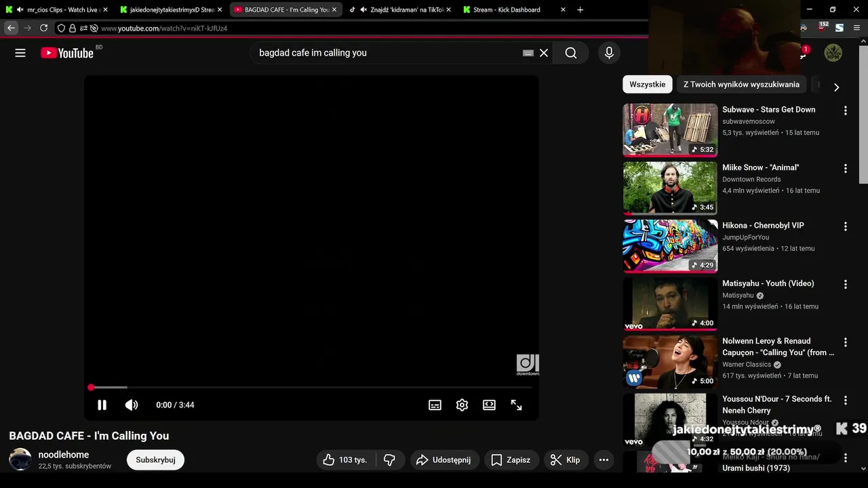868x488 pixels.
Task: Open Nolwenn Leroy Calling You thumbnail
Action: coord(670,362)
